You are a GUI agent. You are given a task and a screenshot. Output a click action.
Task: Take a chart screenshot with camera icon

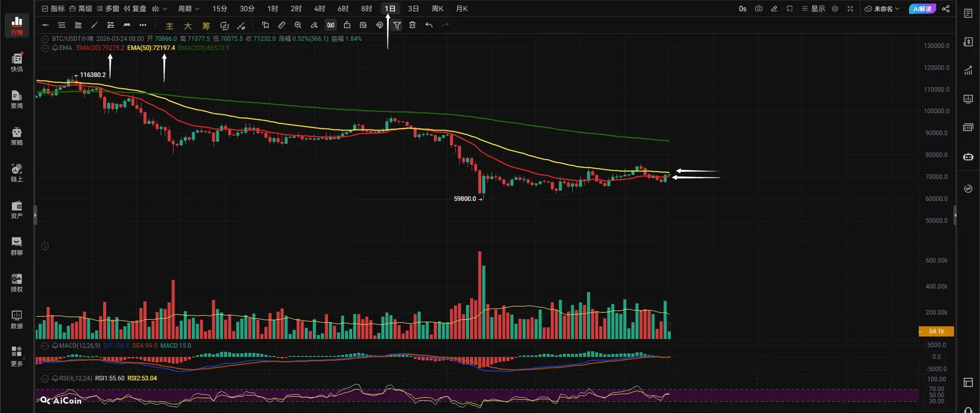[x=758, y=9]
